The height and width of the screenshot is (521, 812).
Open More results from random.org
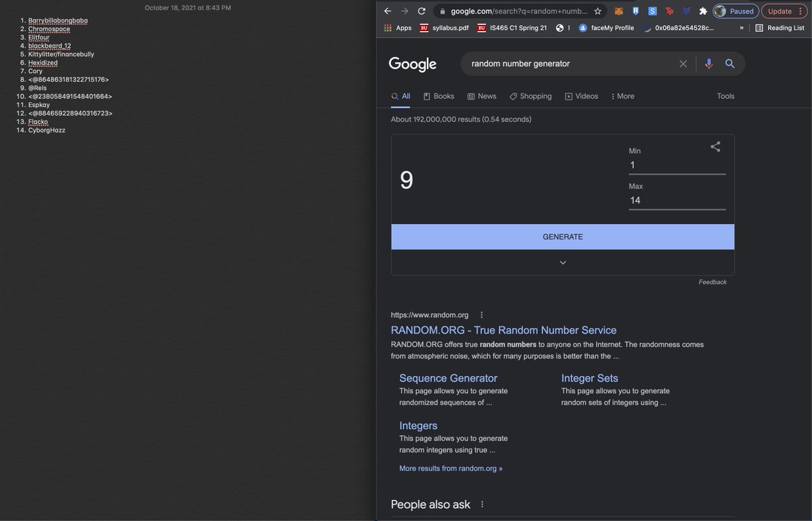[451, 468]
